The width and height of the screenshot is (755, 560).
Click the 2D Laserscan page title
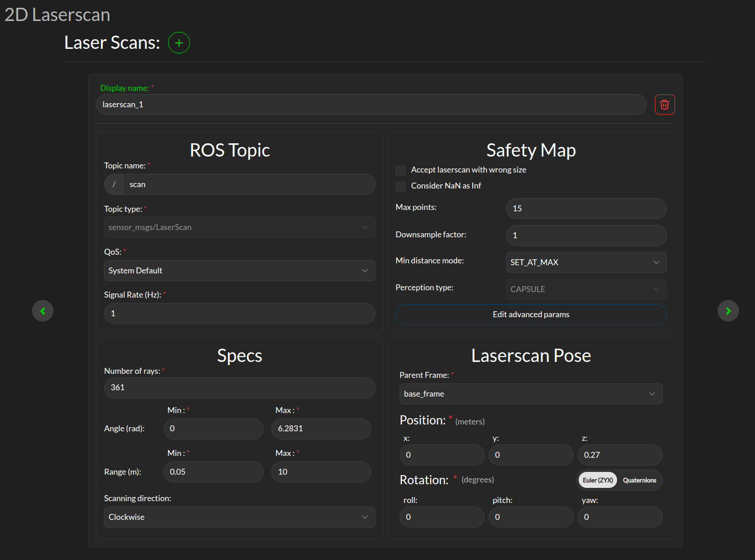57,15
